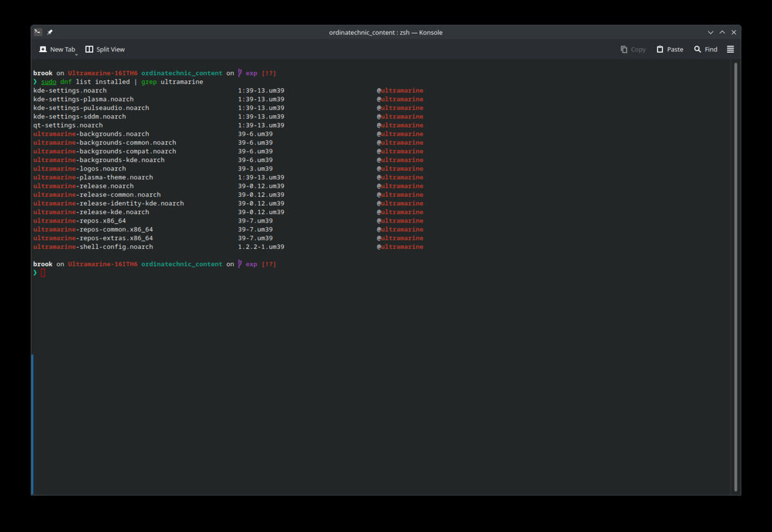Click the sudo command word
This screenshot has height=532, width=772.
coord(48,82)
